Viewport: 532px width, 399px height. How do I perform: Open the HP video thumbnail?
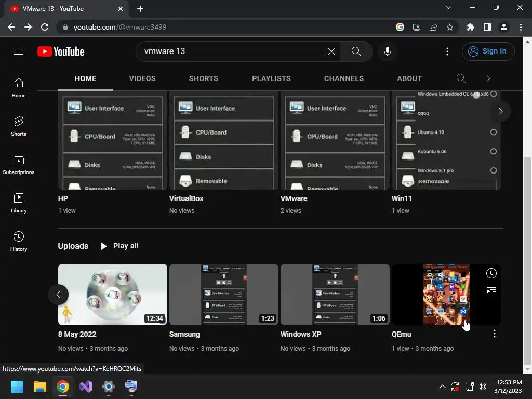[113, 140]
